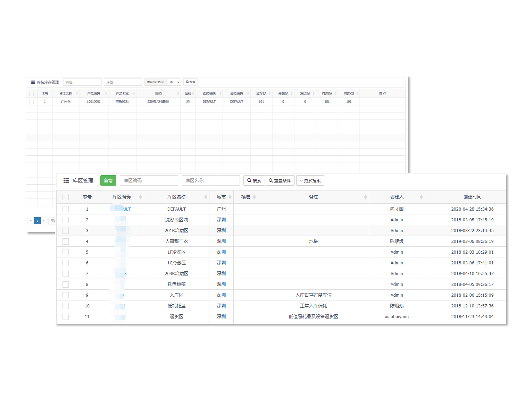Expand the 更多搜索 options
This screenshot has height=399, width=532.
coord(310,181)
